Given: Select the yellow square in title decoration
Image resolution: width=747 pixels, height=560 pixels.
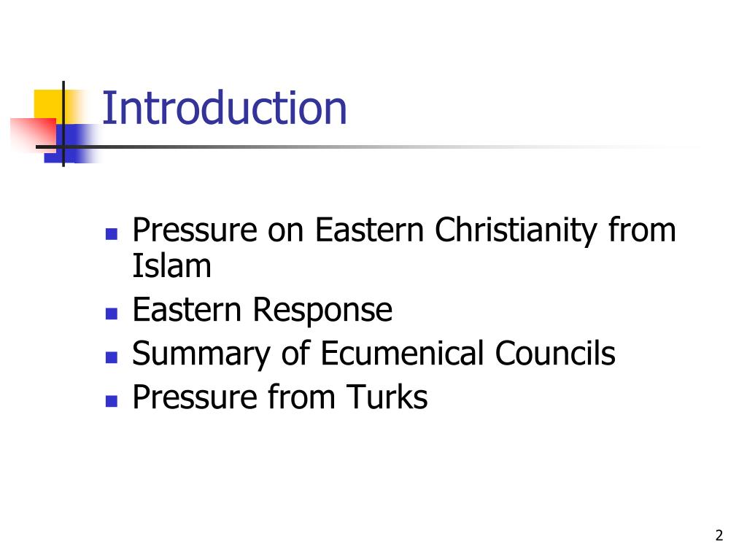Looking at the screenshot, I should 49,104.
